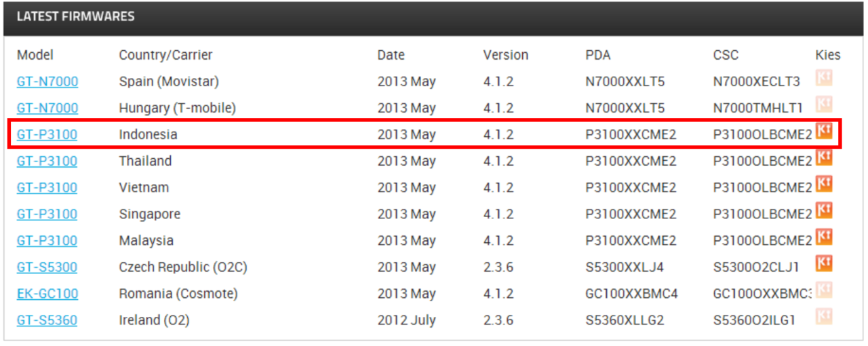The height and width of the screenshot is (346, 868).
Task: Click the 4.1.2 version in the Singapore row
Action: tap(498, 214)
